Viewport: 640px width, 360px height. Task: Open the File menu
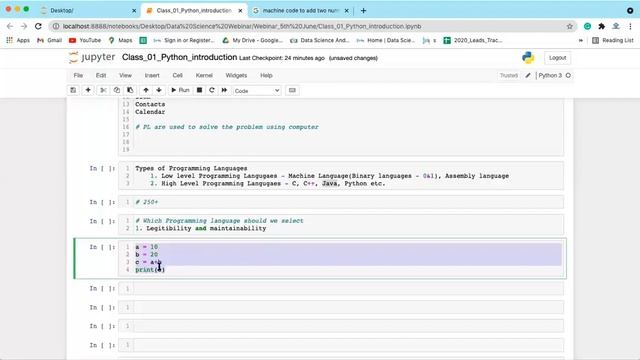point(78,76)
